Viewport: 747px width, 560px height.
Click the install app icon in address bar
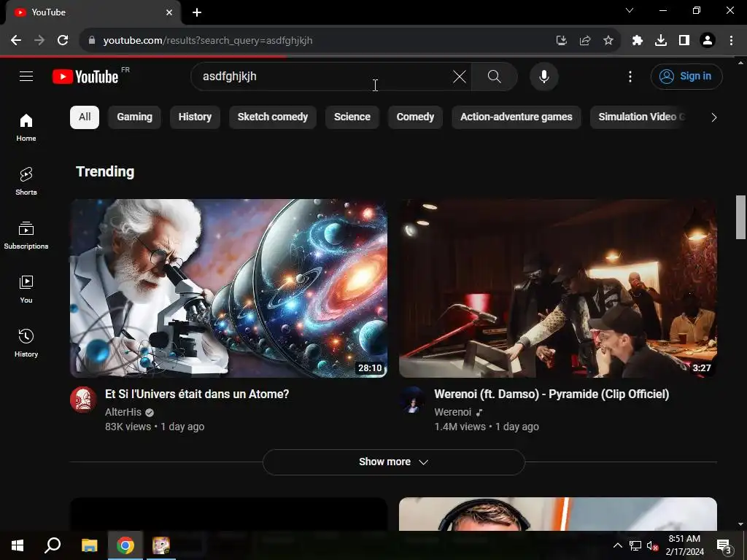click(561, 41)
